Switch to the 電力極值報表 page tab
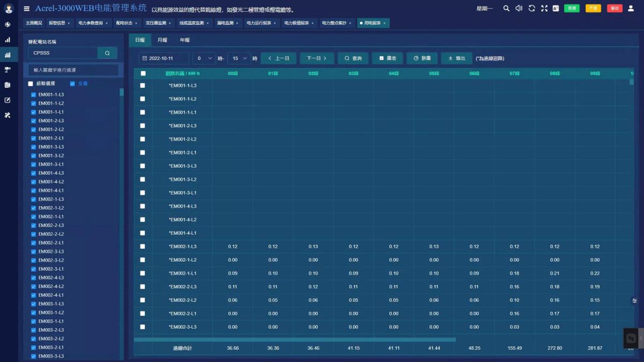This screenshot has width=644, height=362. coord(296,23)
